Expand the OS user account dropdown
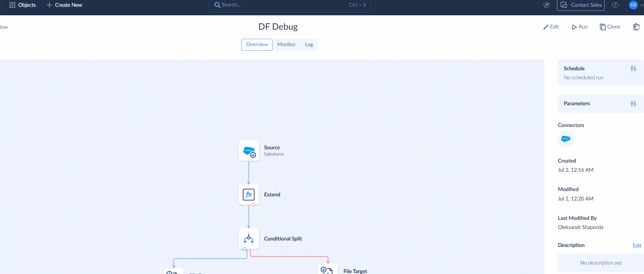The width and height of the screenshot is (644, 274). pyautogui.click(x=636, y=5)
